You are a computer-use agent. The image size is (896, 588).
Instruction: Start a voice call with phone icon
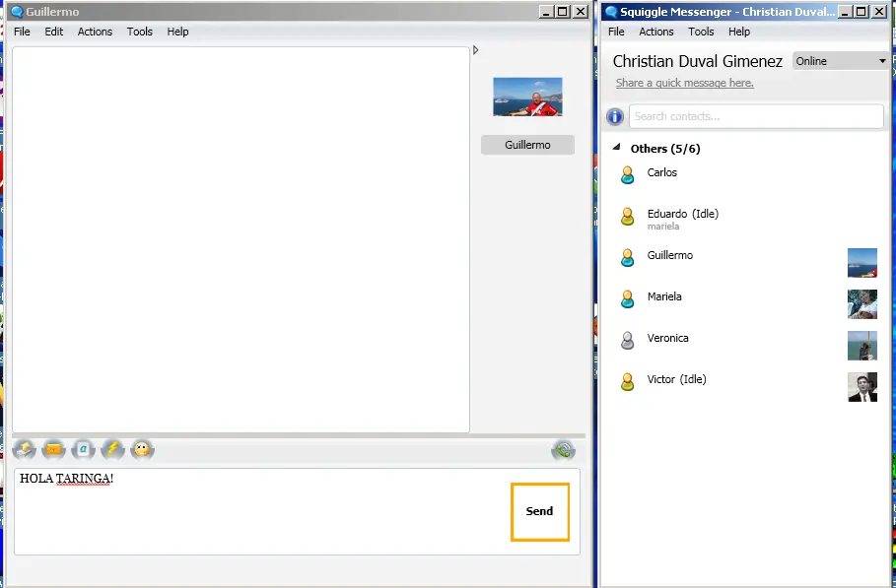tap(564, 450)
